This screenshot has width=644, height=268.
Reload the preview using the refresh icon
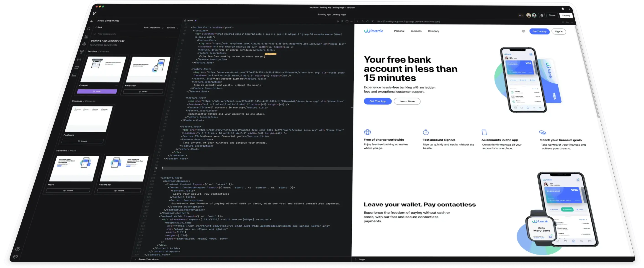368,21
